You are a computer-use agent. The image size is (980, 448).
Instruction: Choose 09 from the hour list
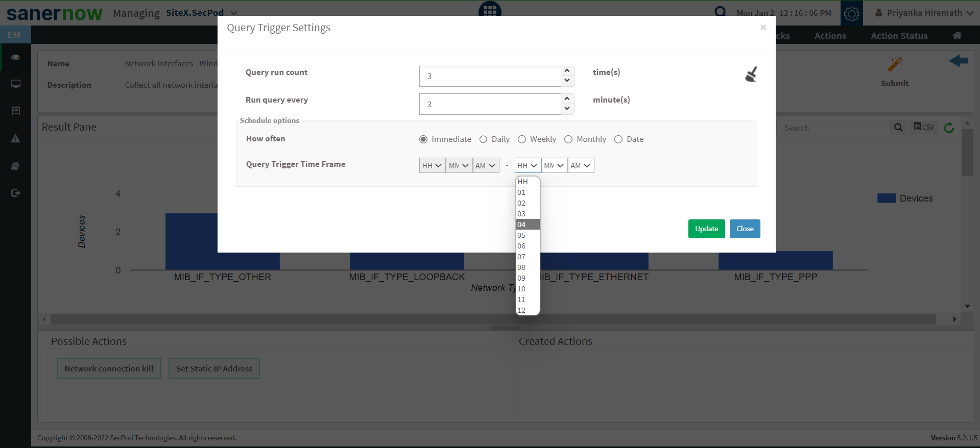[x=528, y=278]
